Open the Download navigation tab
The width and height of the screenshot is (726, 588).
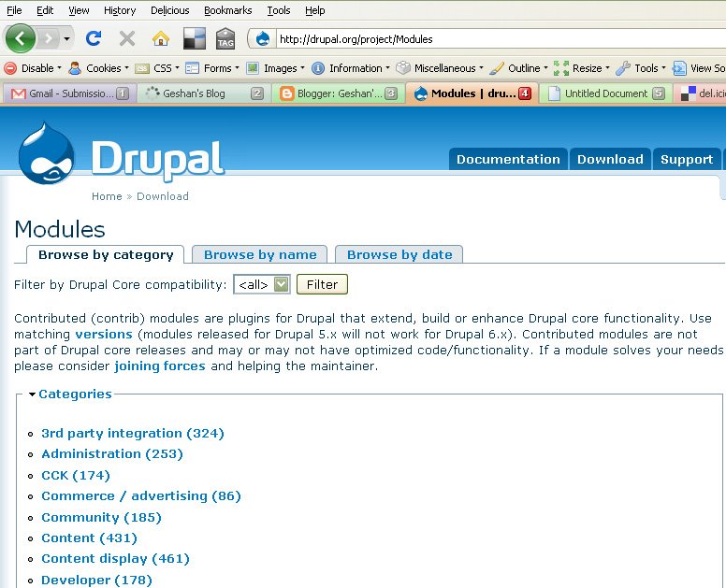610,159
